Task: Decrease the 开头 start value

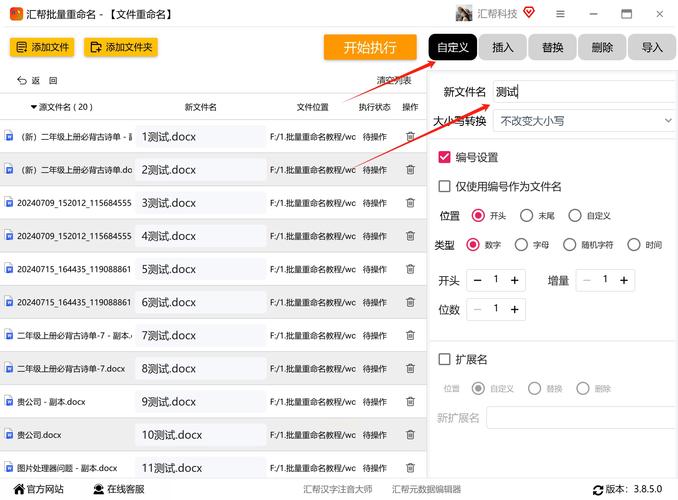Action: 477,280
